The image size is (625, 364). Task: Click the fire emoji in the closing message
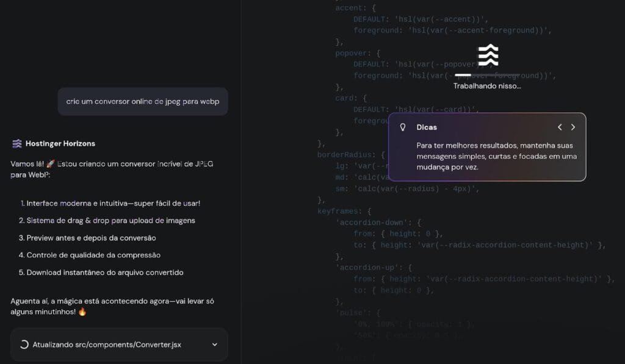coord(82,311)
